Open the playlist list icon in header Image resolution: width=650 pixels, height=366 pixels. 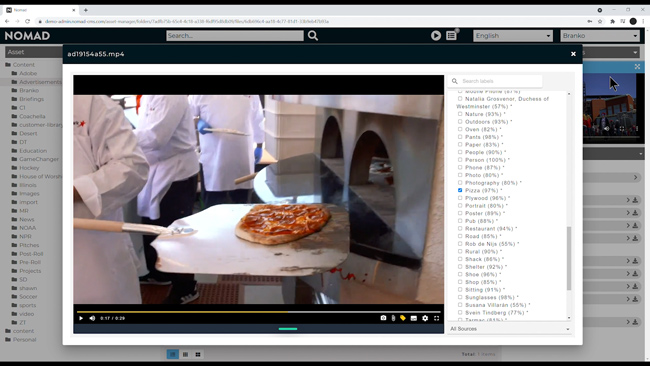[x=451, y=36]
